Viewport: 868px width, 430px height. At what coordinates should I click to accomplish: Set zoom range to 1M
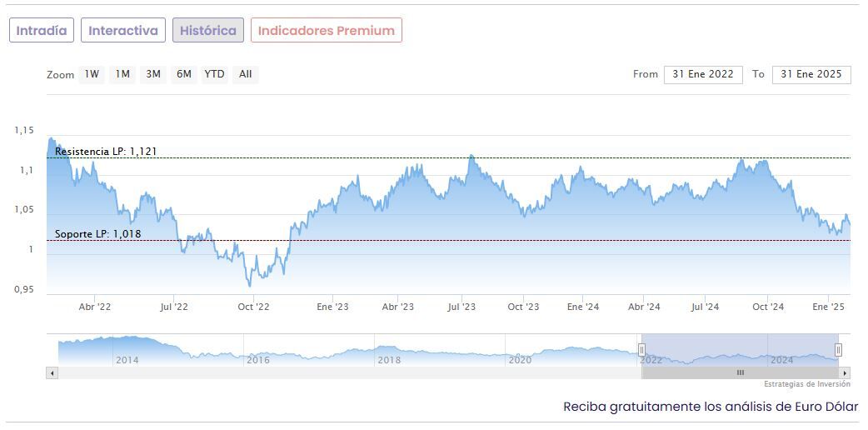[122, 74]
